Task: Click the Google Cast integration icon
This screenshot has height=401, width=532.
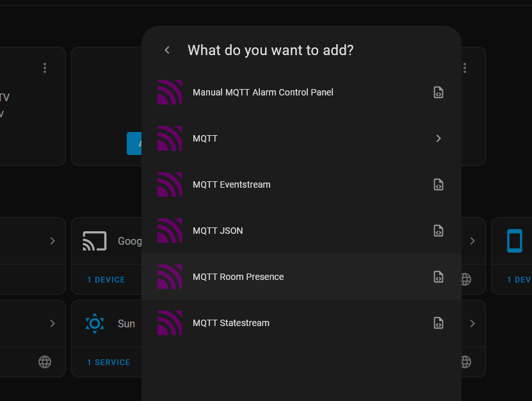Action: 94,241
